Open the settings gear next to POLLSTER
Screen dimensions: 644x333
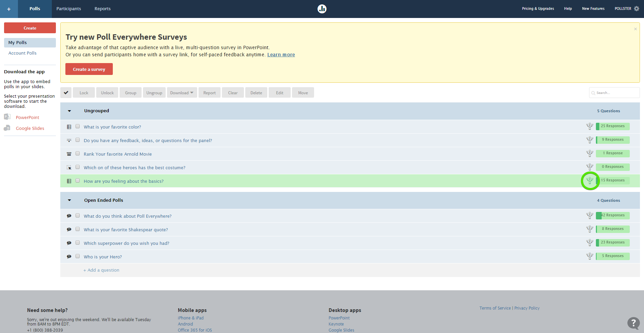(x=637, y=8)
